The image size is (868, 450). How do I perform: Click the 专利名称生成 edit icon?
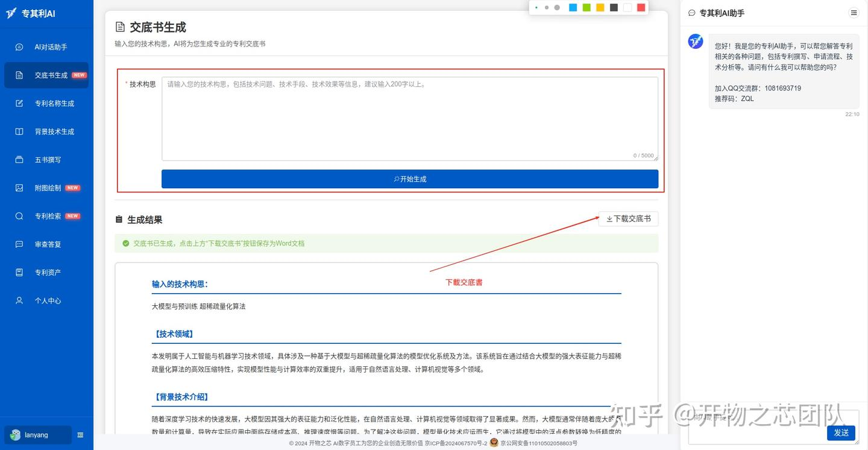click(x=19, y=103)
